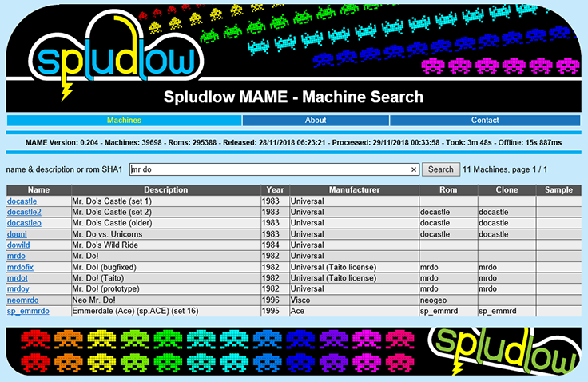Screen dimensions: 588x382
Task: Open the sp_emmrdo machine link
Action: click(28, 311)
